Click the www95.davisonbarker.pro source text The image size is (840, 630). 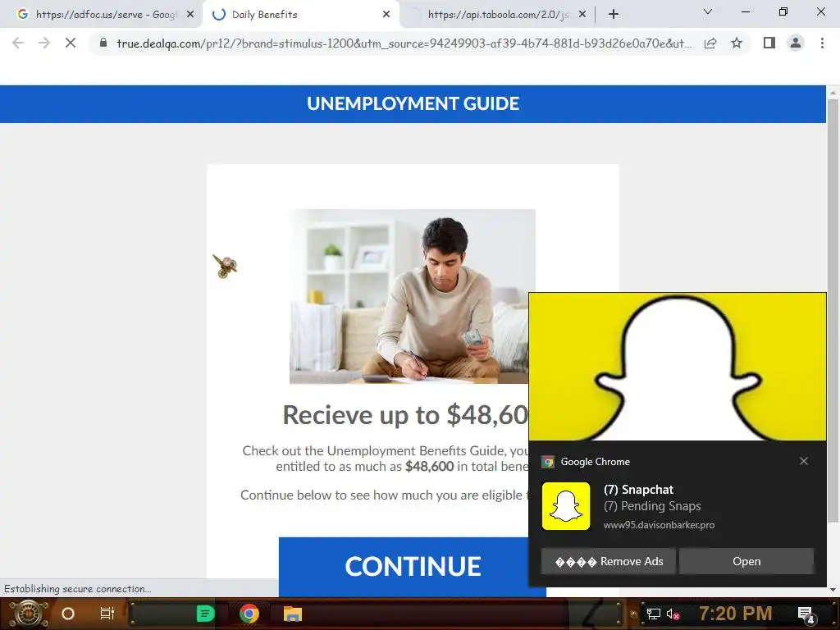tap(659, 525)
